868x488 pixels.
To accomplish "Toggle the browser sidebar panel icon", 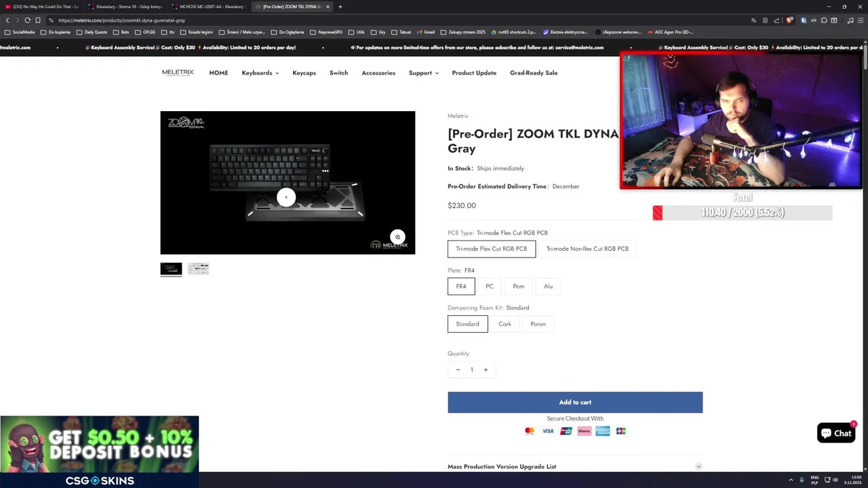I will (834, 20).
